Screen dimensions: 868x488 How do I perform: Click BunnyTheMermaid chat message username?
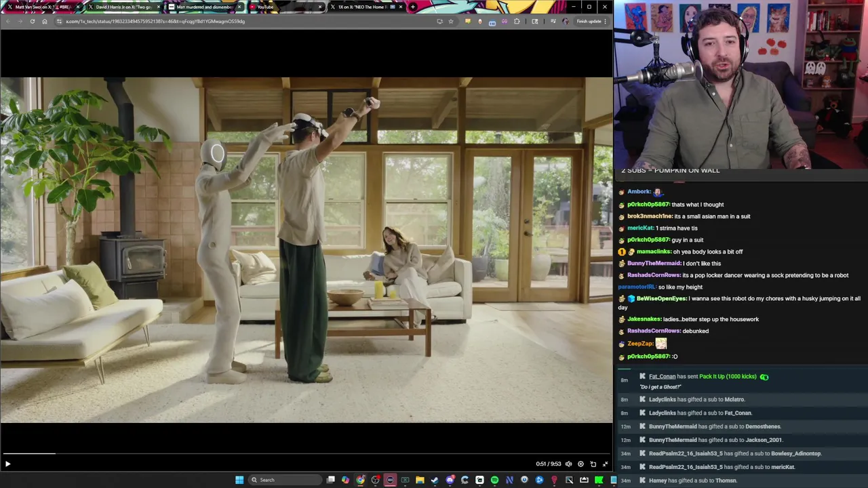pos(654,263)
